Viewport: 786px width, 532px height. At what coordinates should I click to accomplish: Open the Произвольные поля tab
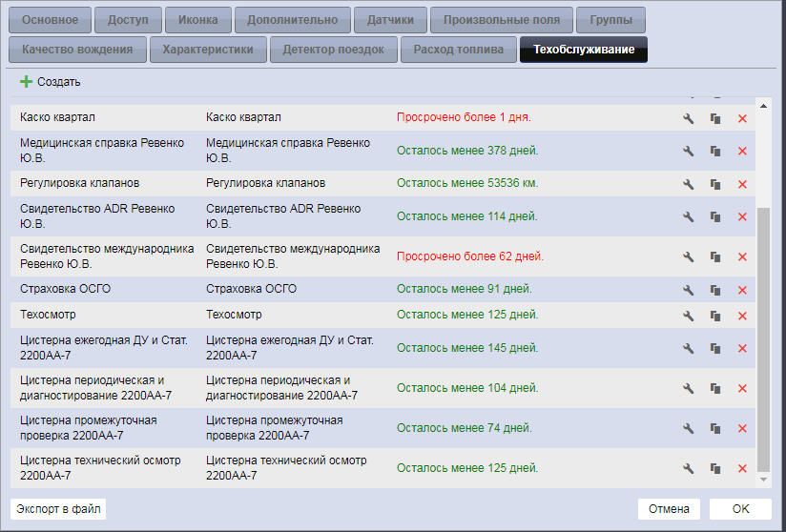[502, 20]
